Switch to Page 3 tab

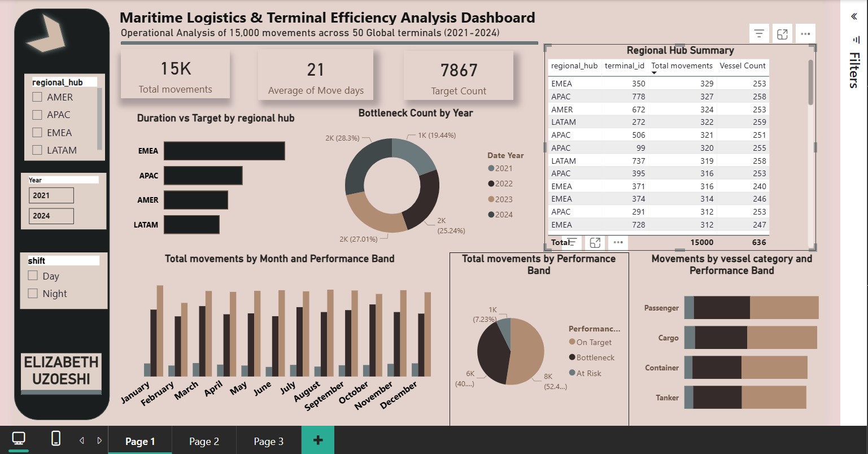tap(268, 442)
